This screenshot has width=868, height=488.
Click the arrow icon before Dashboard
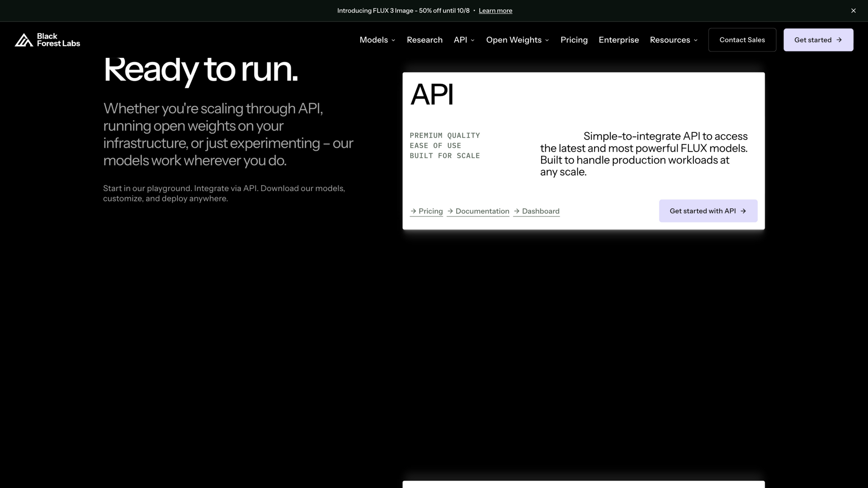[517, 211]
